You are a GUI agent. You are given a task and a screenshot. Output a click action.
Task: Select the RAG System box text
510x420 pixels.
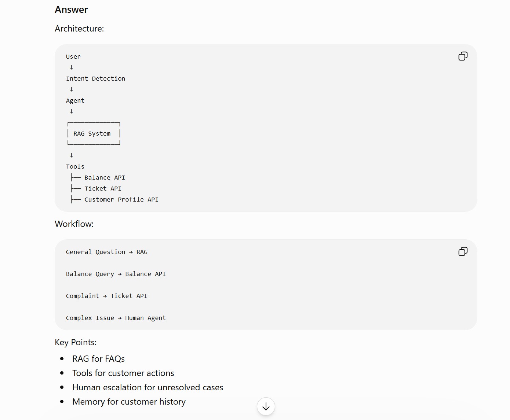(x=92, y=133)
